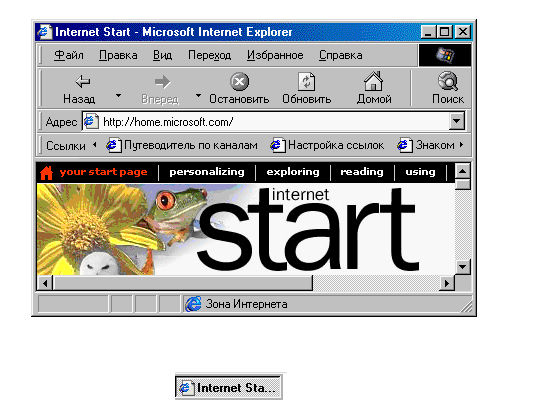Maximize the Internet Explorer window

(x=445, y=32)
